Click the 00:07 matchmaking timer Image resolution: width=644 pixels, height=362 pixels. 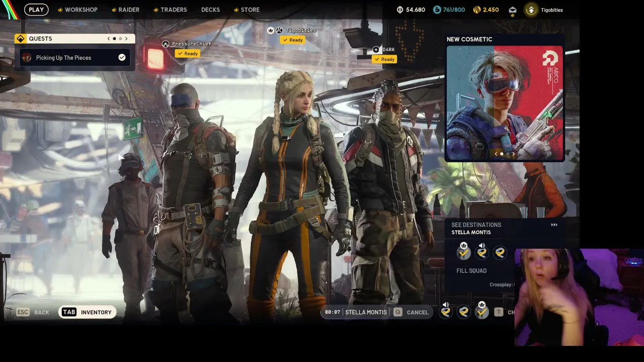(333, 312)
